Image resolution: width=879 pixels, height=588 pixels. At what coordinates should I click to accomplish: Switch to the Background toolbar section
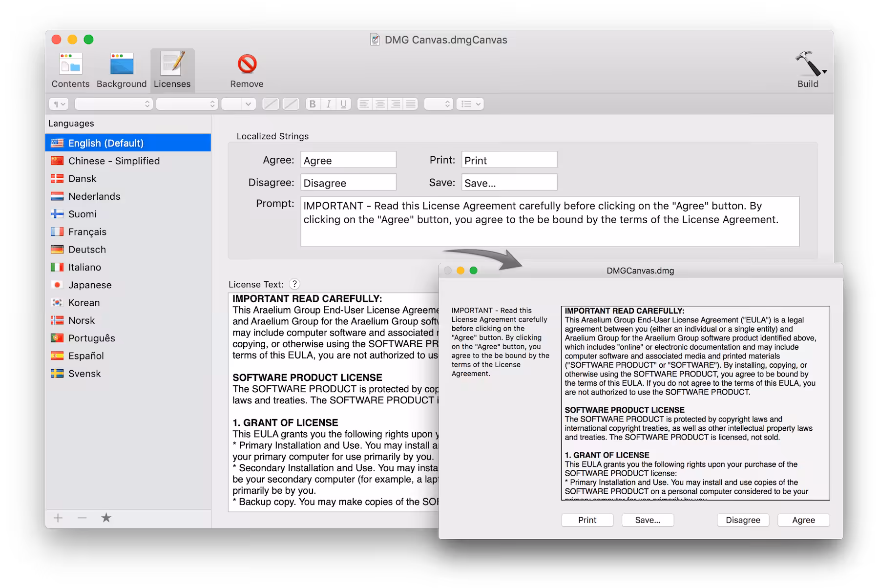pos(122,71)
